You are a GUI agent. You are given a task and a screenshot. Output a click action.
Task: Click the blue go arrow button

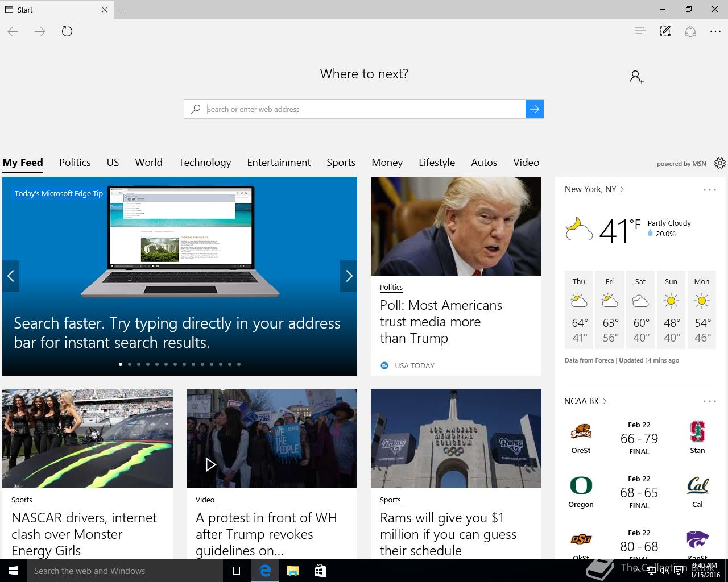[x=535, y=109]
